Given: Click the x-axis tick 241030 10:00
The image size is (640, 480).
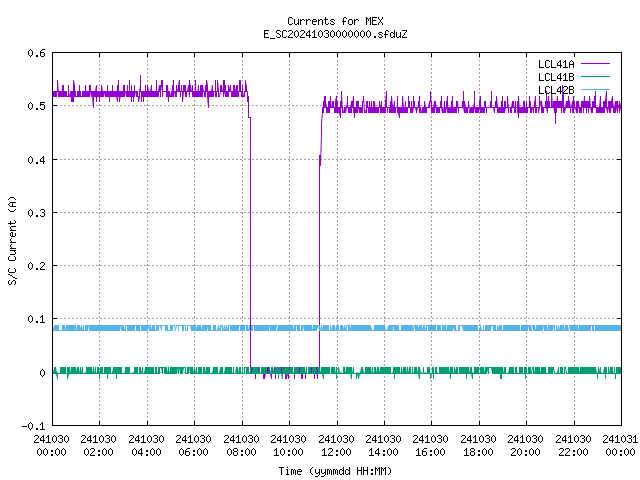Looking at the screenshot, I should [288, 445].
